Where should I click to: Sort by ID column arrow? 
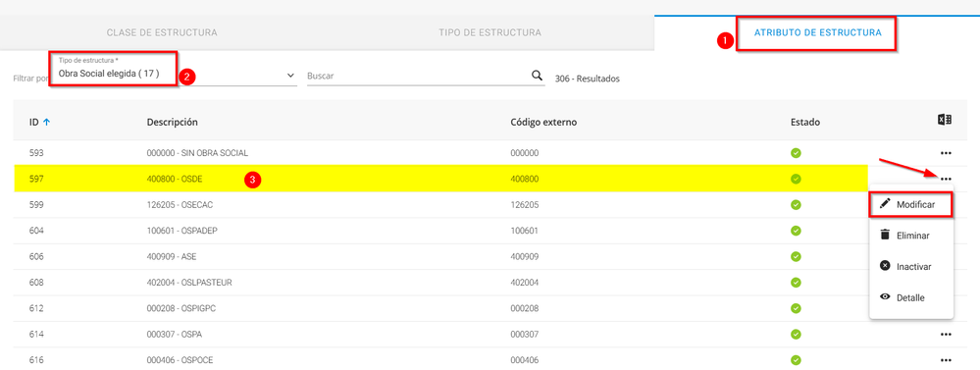coord(46,123)
